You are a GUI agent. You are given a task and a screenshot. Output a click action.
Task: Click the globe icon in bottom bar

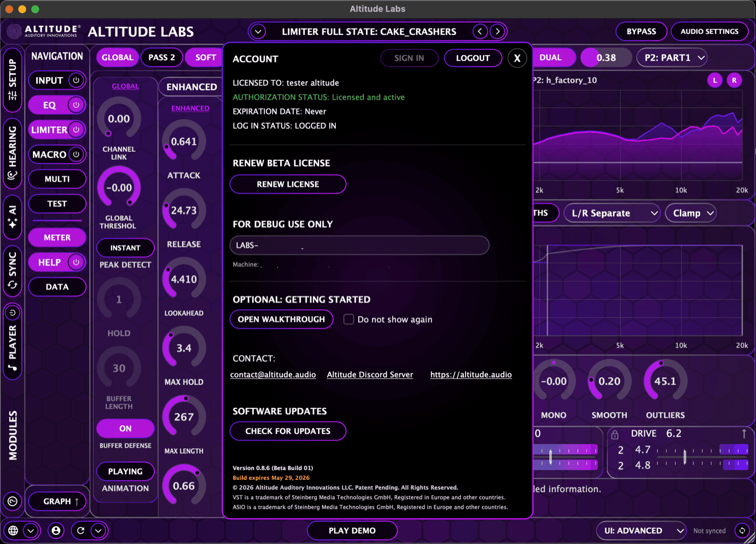coord(13,530)
